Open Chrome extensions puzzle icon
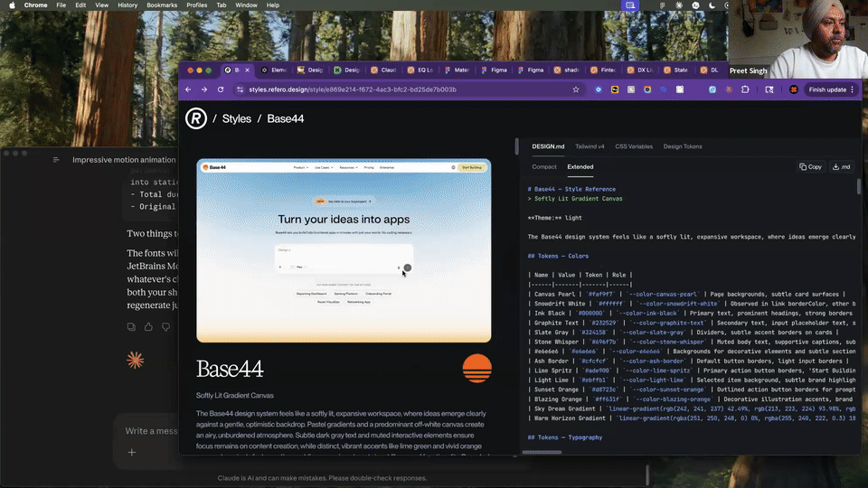This screenshot has height=488, width=868. tap(745, 89)
